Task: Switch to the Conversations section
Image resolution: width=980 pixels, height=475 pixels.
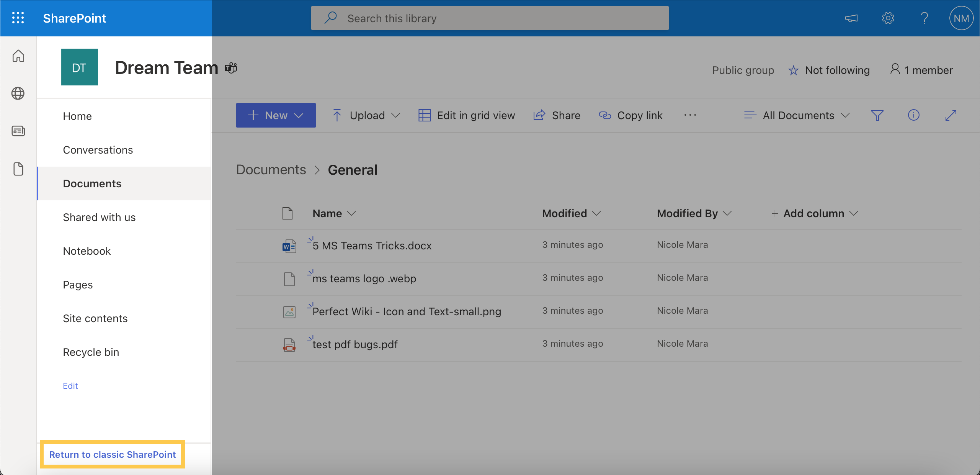Action: click(98, 150)
